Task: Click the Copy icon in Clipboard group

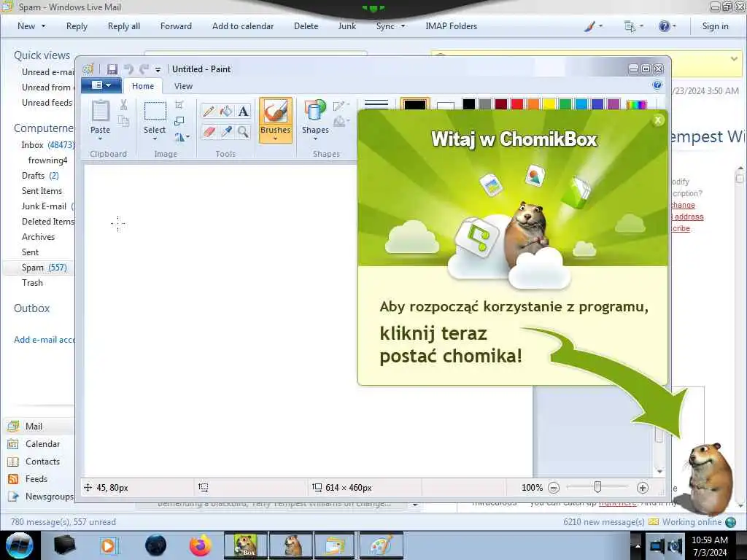Action: pyautogui.click(x=123, y=121)
